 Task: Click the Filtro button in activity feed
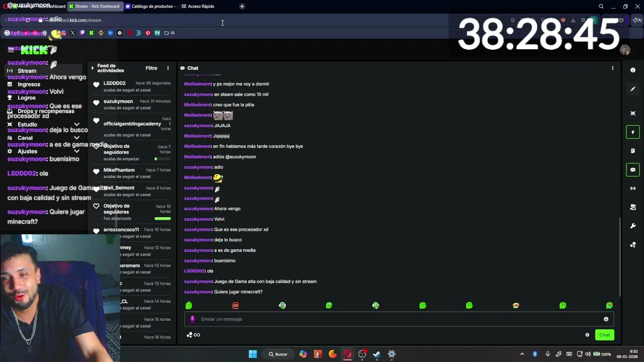(151, 68)
